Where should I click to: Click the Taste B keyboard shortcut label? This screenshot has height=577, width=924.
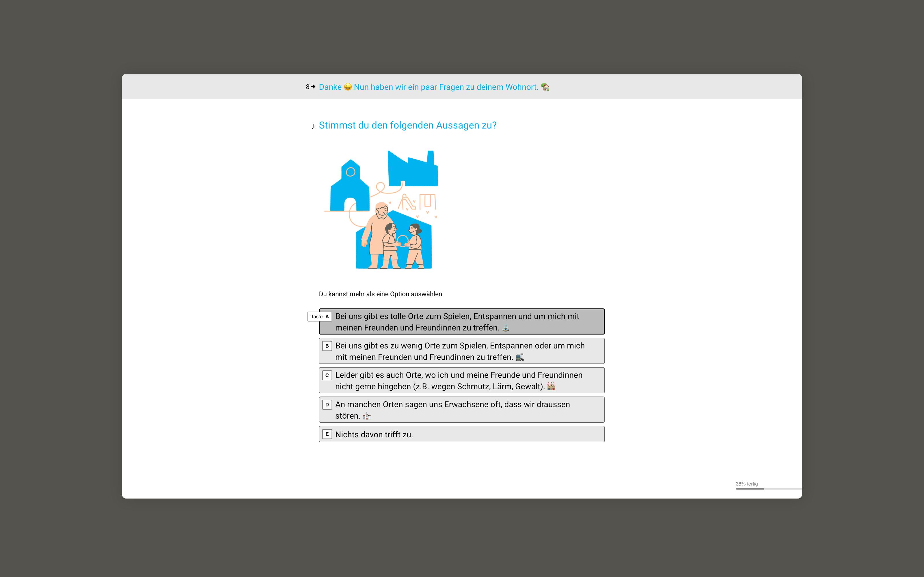(327, 345)
